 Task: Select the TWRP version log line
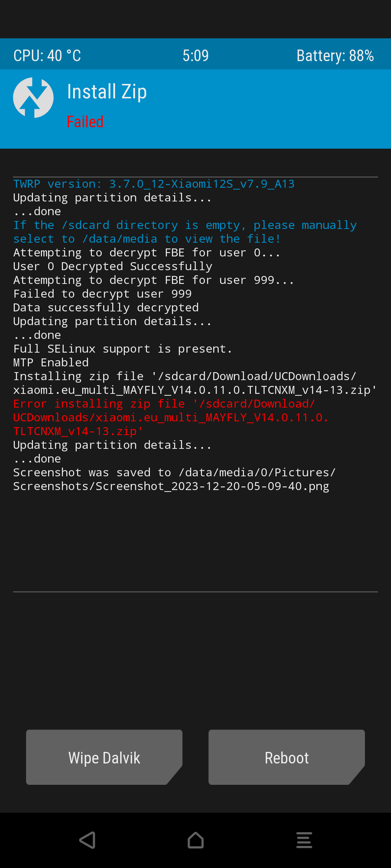[x=154, y=184]
